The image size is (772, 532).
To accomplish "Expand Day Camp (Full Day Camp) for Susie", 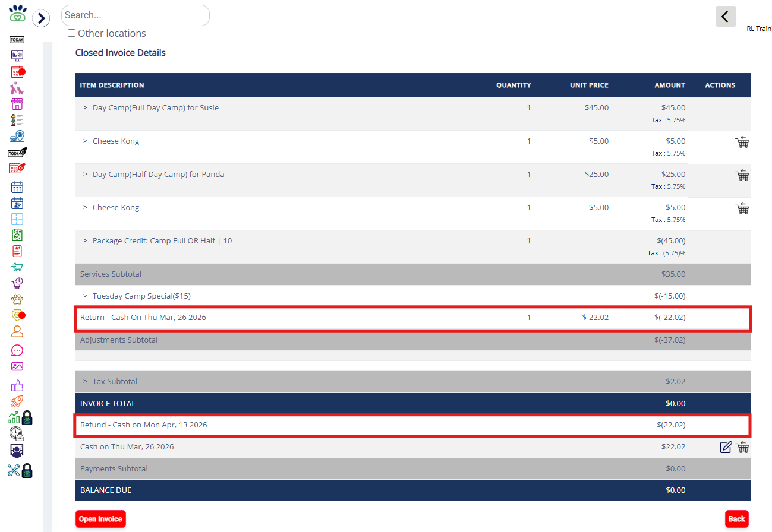I will (x=85, y=108).
